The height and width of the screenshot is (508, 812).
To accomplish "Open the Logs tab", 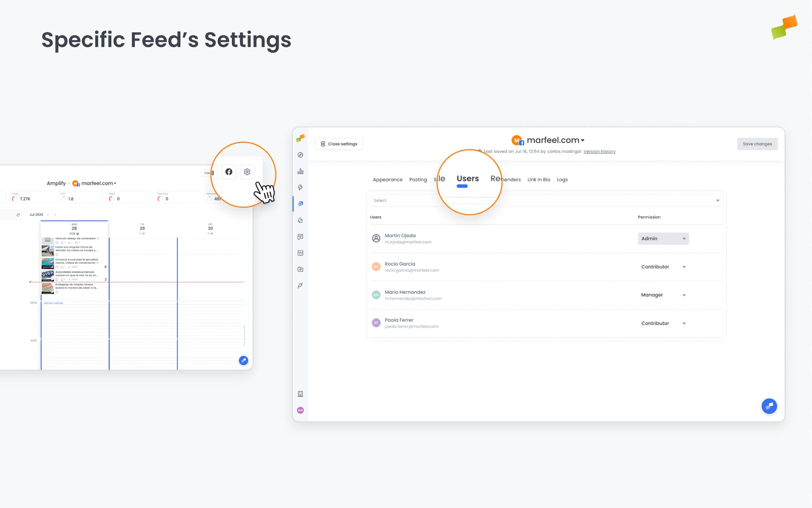I will (x=562, y=179).
